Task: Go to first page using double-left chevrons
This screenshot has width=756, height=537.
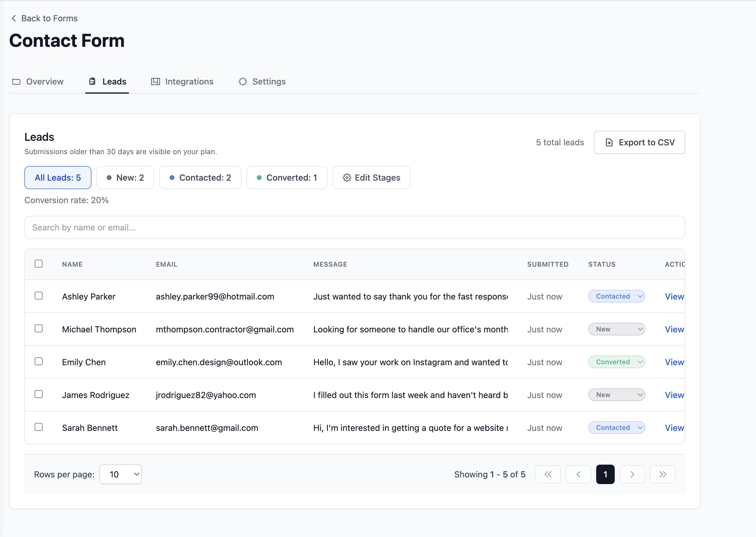Action: point(548,474)
